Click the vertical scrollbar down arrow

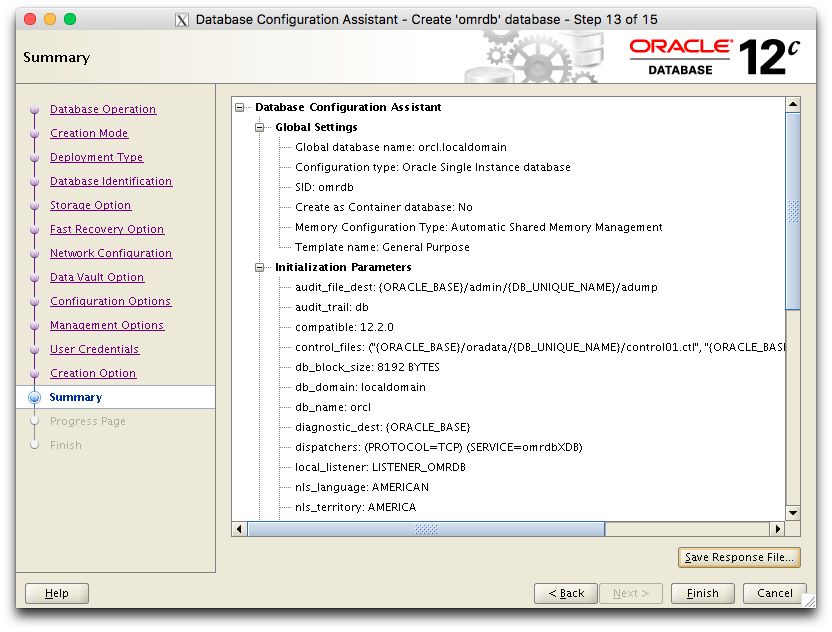793,513
